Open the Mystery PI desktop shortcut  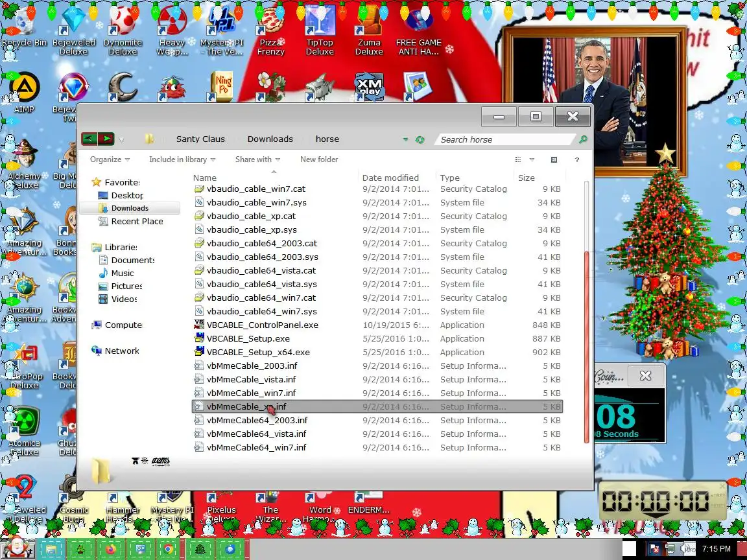point(222,31)
